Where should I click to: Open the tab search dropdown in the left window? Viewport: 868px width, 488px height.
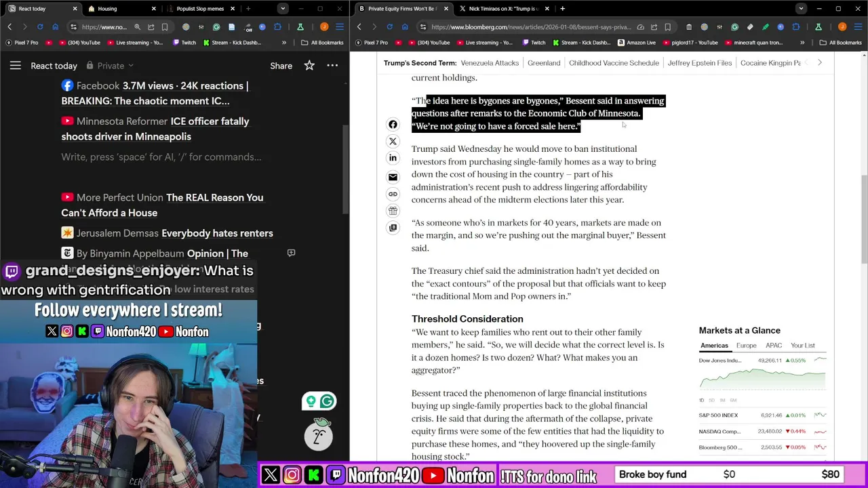click(x=282, y=9)
